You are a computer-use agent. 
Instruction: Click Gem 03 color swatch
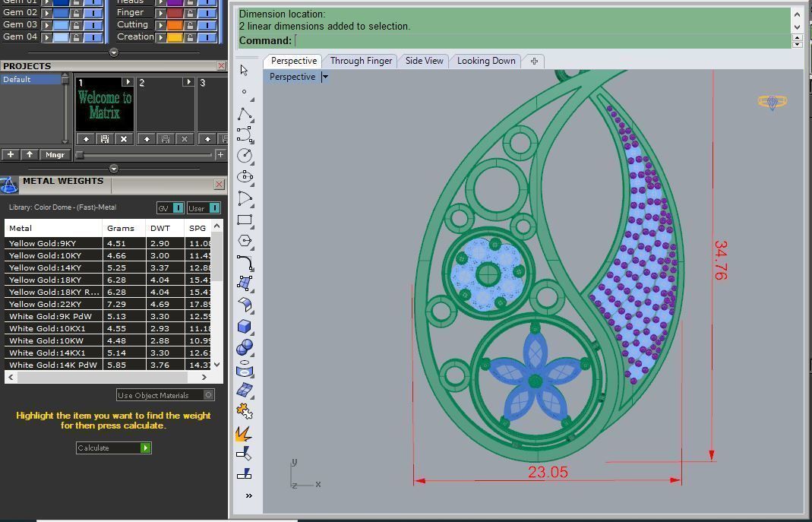click(61, 25)
